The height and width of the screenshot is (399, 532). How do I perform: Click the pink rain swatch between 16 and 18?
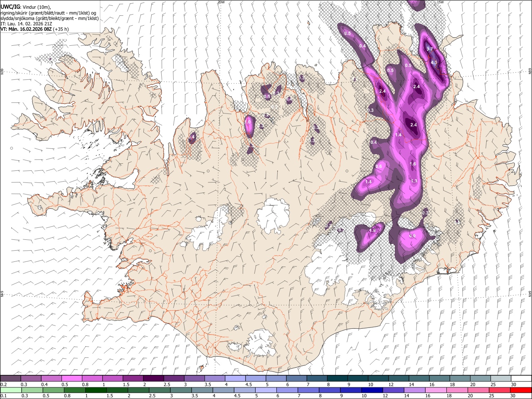click(436, 390)
